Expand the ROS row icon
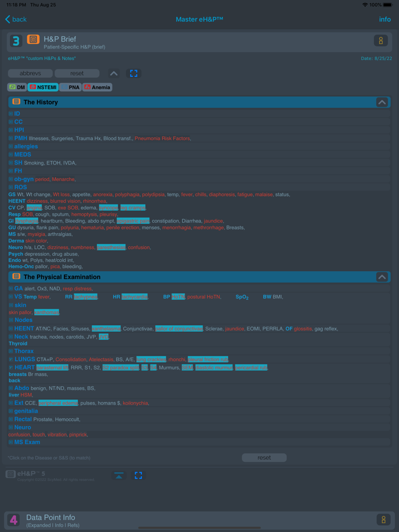 point(10,187)
